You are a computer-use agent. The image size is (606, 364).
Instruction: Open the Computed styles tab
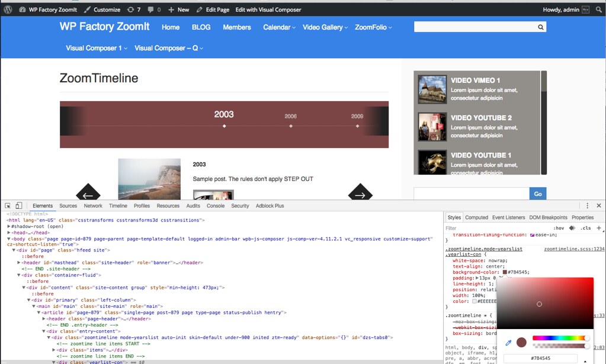[x=476, y=218]
